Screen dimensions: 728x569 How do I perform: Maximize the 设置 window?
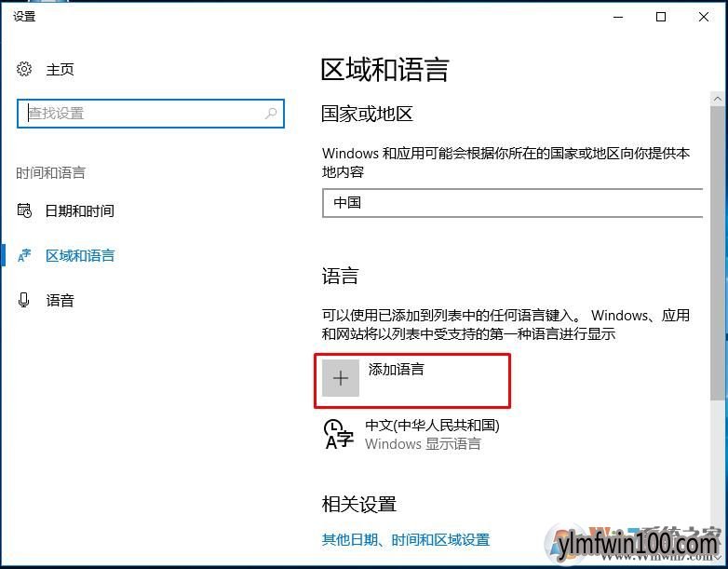(661, 17)
